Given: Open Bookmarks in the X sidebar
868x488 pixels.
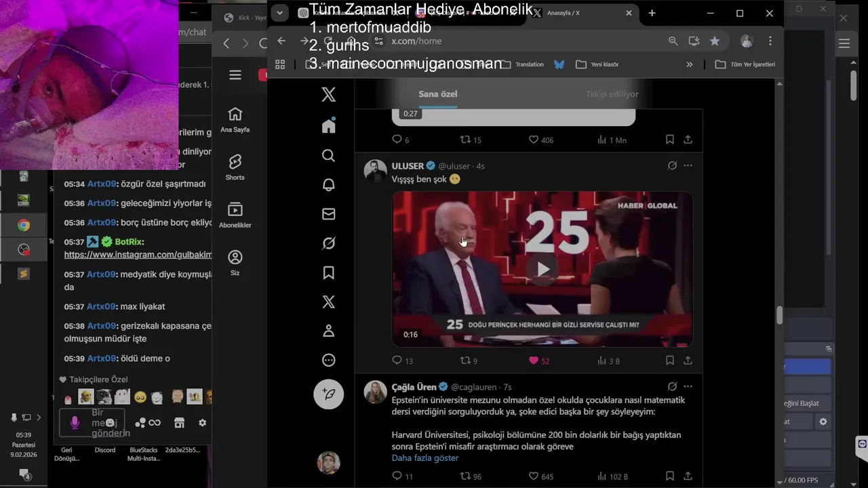Looking at the screenshot, I should tap(329, 272).
